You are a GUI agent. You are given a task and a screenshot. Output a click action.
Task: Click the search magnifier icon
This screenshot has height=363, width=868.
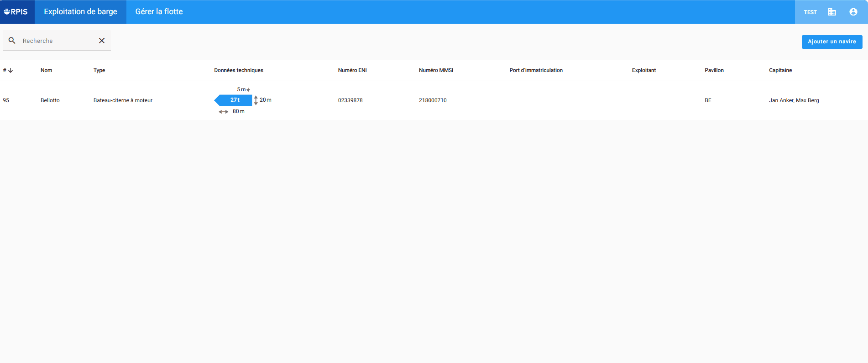tap(12, 41)
